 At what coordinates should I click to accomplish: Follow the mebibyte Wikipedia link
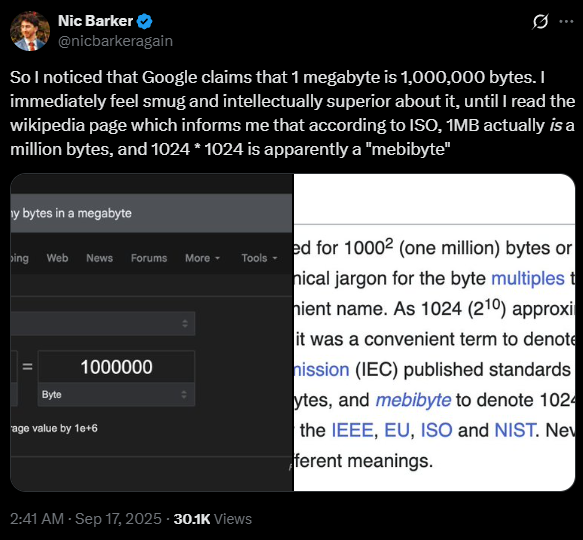click(413, 400)
